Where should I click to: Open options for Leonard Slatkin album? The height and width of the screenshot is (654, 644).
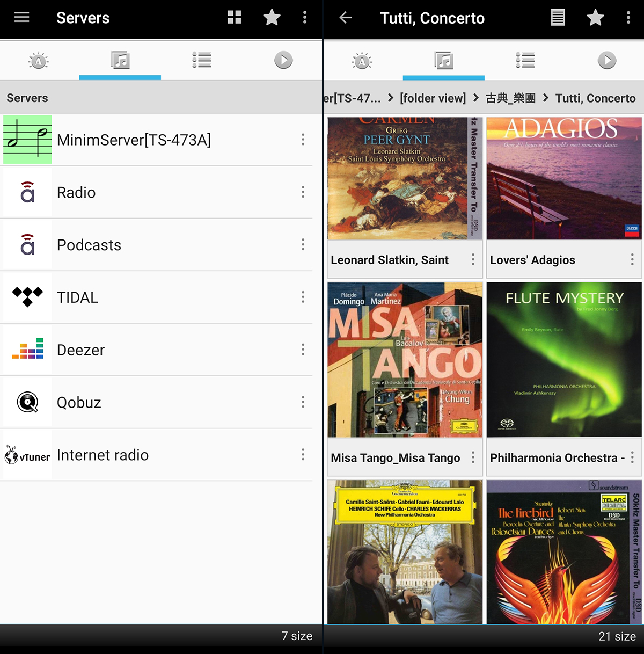[x=473, y=260]
